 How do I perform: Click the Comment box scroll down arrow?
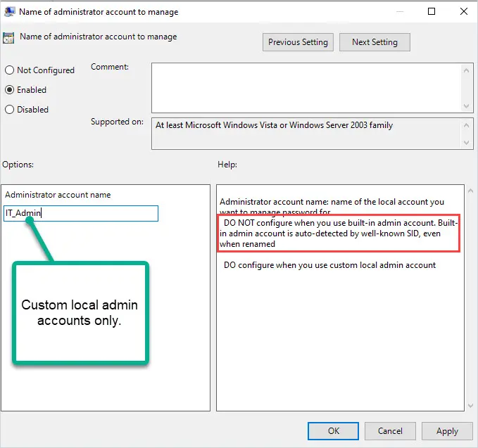pos(466,106)
